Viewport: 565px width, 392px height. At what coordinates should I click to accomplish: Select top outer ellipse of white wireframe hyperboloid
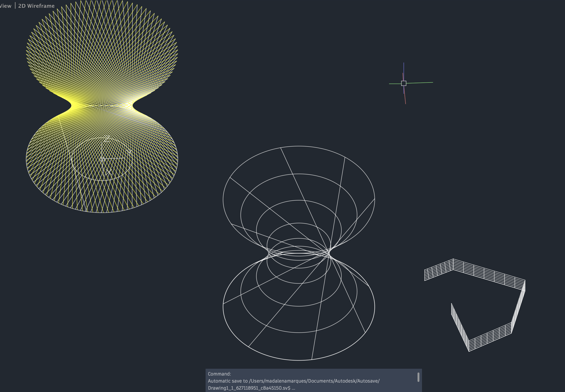click(299, 146)
